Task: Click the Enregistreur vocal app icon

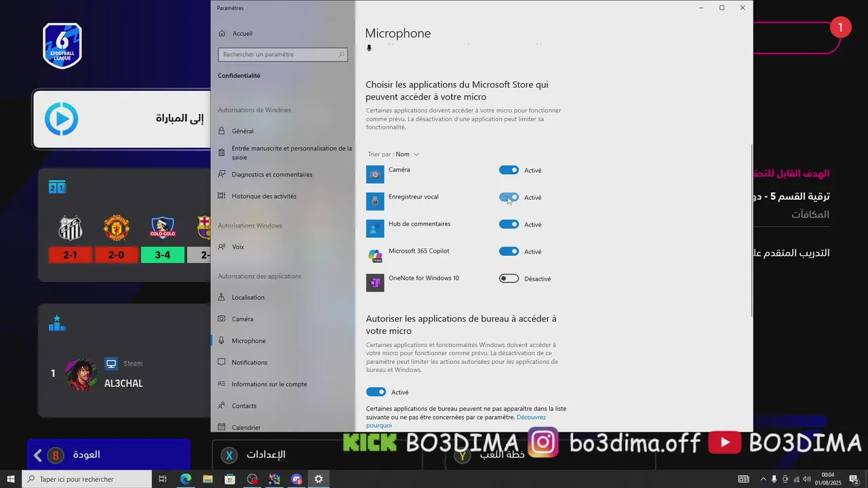Action: click(375, 201)
